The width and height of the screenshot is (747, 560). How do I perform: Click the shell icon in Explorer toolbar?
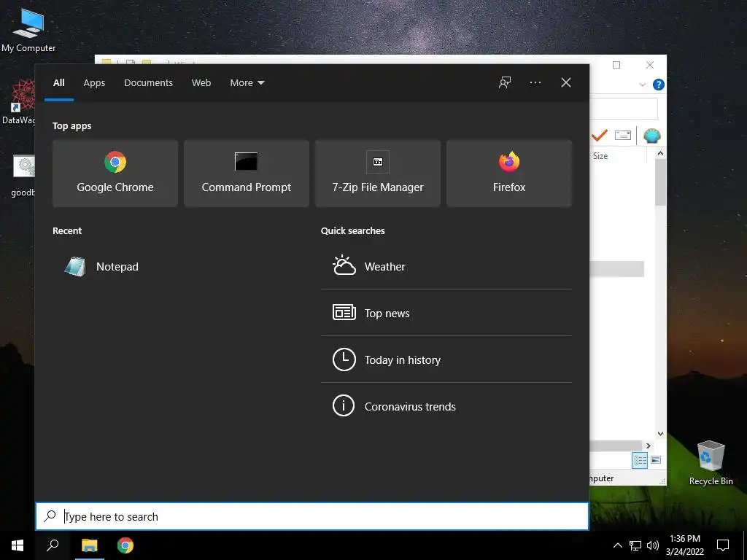pos(651,136)
